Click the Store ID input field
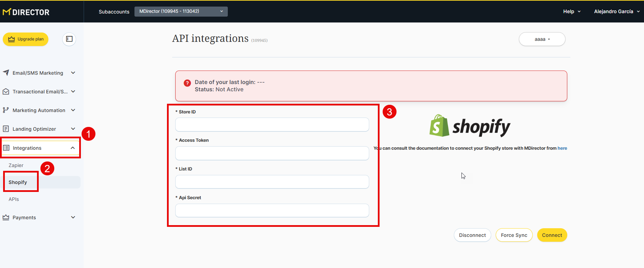This screenshot has width=644, height=268. (272, 124)
